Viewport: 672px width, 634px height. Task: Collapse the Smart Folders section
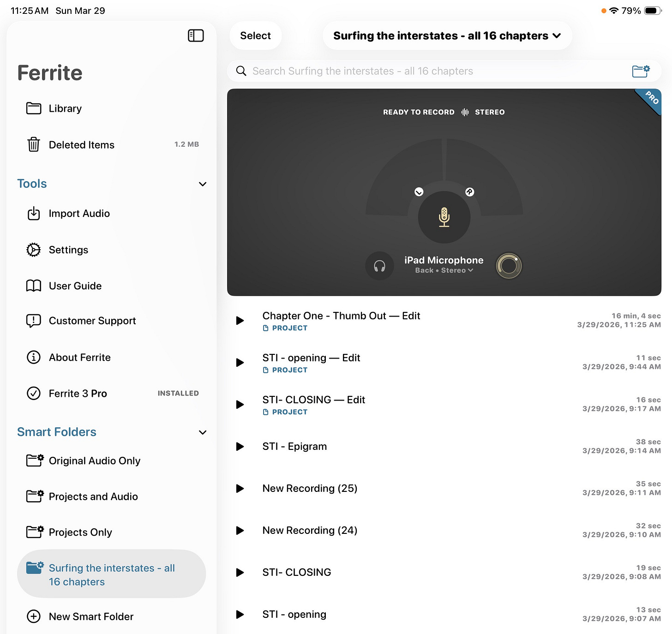[203, 432]
